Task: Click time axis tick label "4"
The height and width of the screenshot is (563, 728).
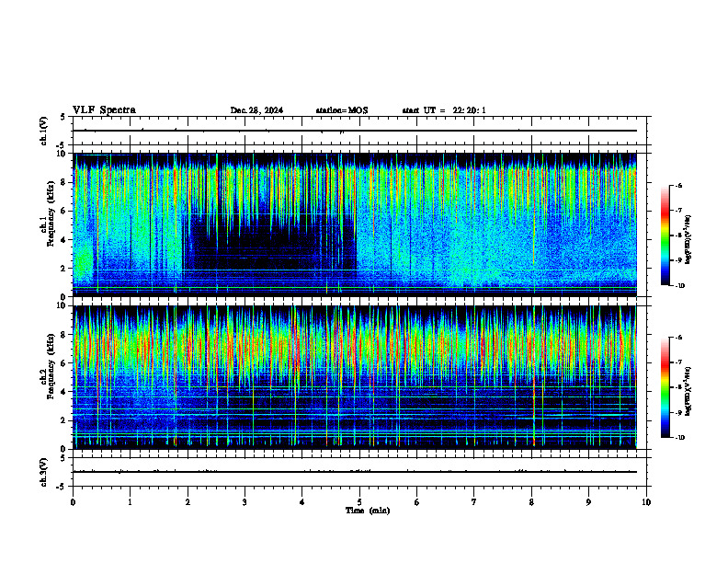Action: pos(302,502)
